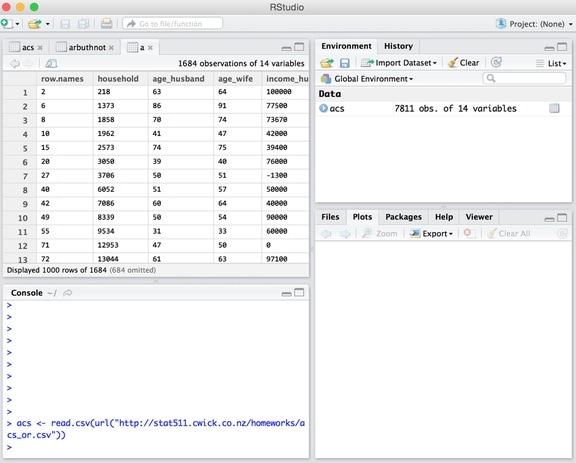Click the last empty console prompt line

tap(156, 447)
